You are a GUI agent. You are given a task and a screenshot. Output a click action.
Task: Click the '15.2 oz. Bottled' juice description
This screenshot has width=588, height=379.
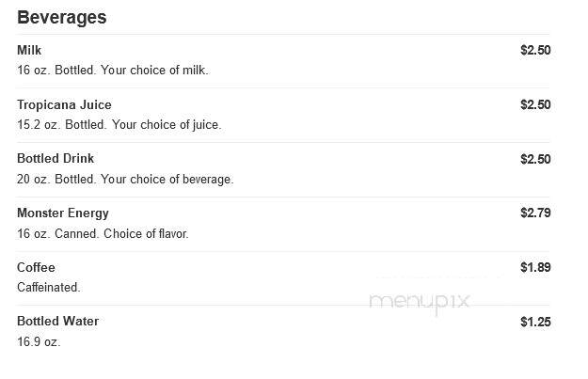tap(119, 124)
